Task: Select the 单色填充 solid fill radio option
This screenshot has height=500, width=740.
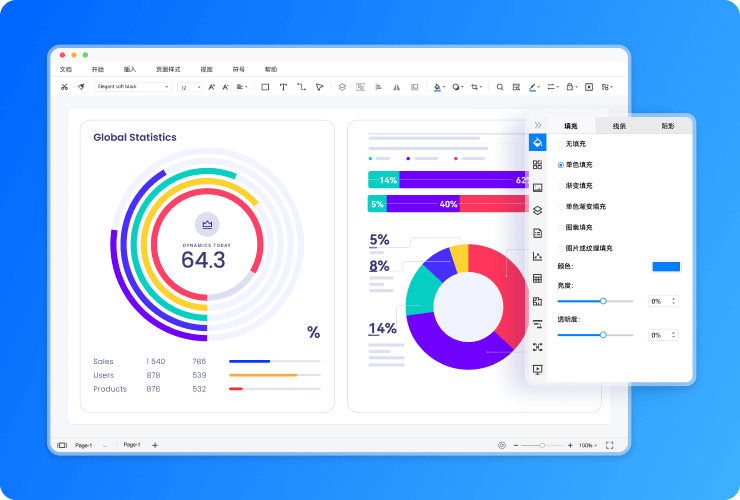Action: [x=561, y=165]
